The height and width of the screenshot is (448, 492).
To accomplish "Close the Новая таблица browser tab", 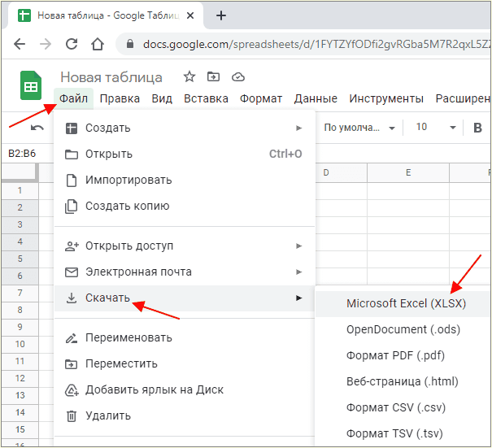I will (x=189, y=15).
